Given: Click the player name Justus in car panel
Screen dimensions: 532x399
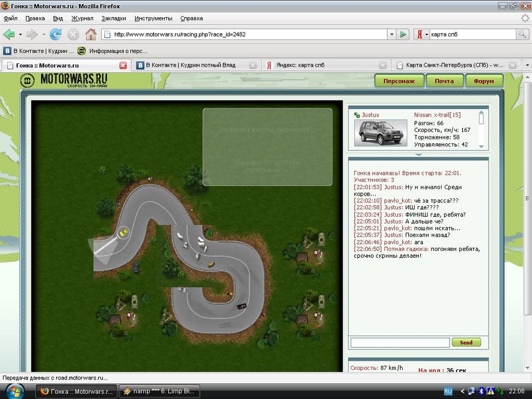Looking at the screenshot, I should click(x=370, y=115).
